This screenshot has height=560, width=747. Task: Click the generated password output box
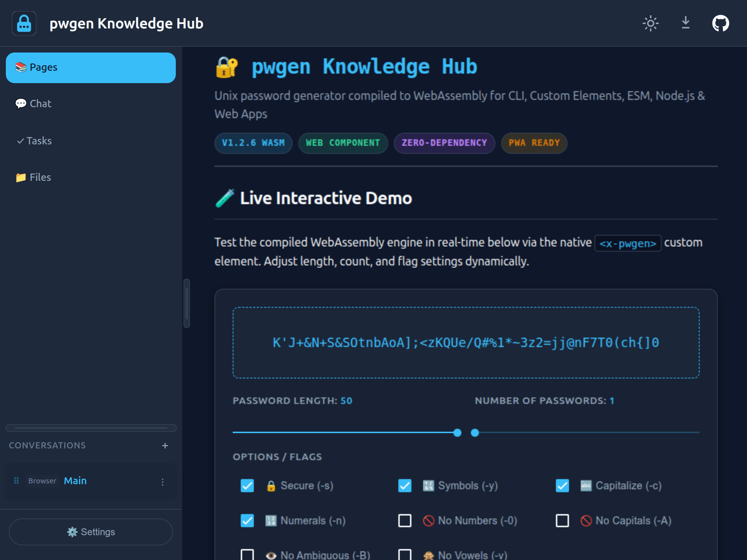click(x=466, y=343)
